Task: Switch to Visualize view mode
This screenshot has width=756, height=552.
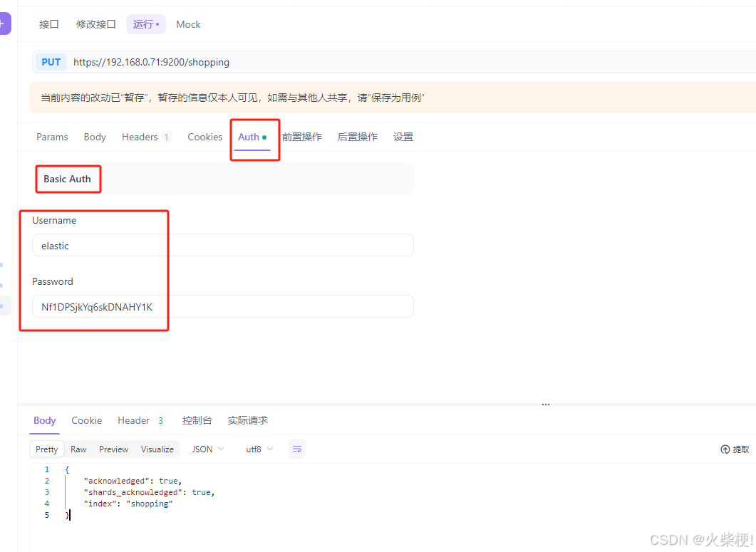Action: coord(157,449)
